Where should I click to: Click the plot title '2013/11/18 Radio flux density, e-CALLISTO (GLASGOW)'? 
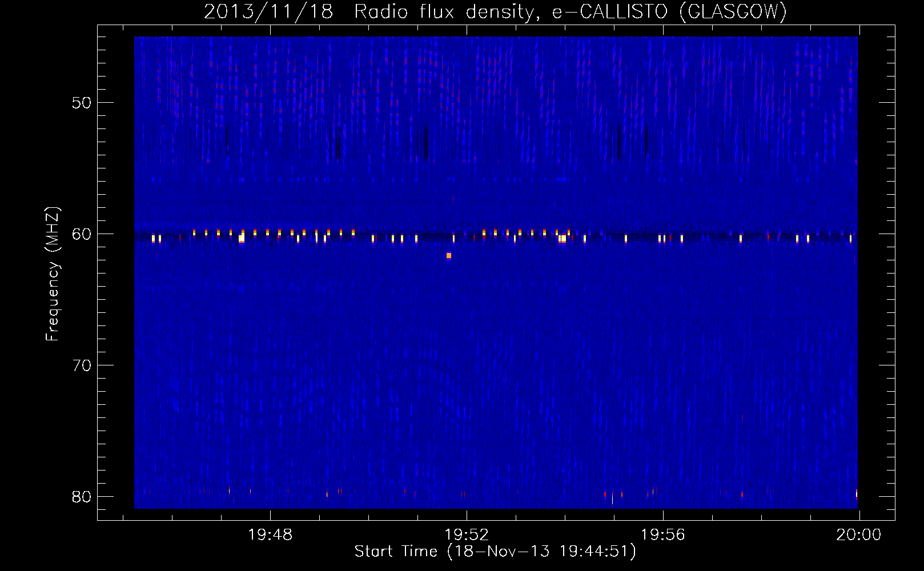click(x=495, y=11)
